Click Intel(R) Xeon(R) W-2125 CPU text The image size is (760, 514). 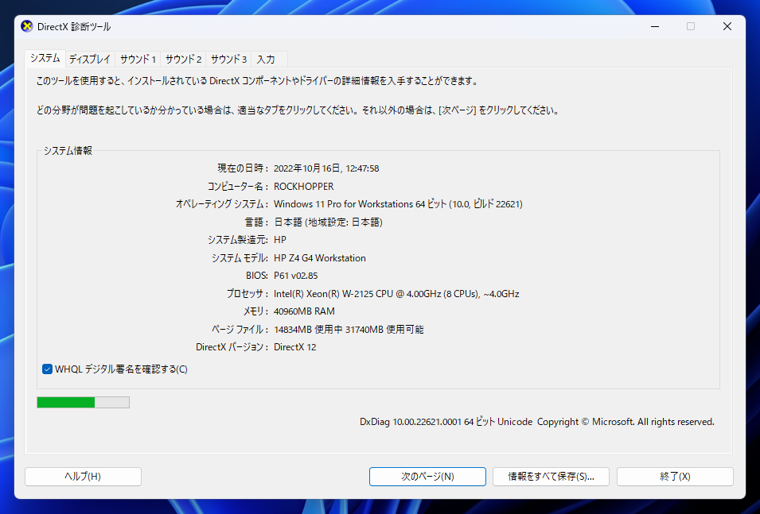396,294
